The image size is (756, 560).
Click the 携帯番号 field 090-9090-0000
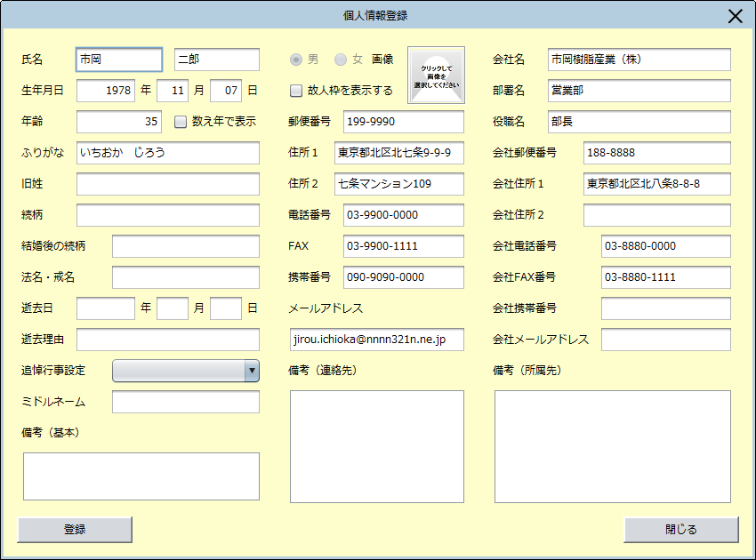coord(404,277)
